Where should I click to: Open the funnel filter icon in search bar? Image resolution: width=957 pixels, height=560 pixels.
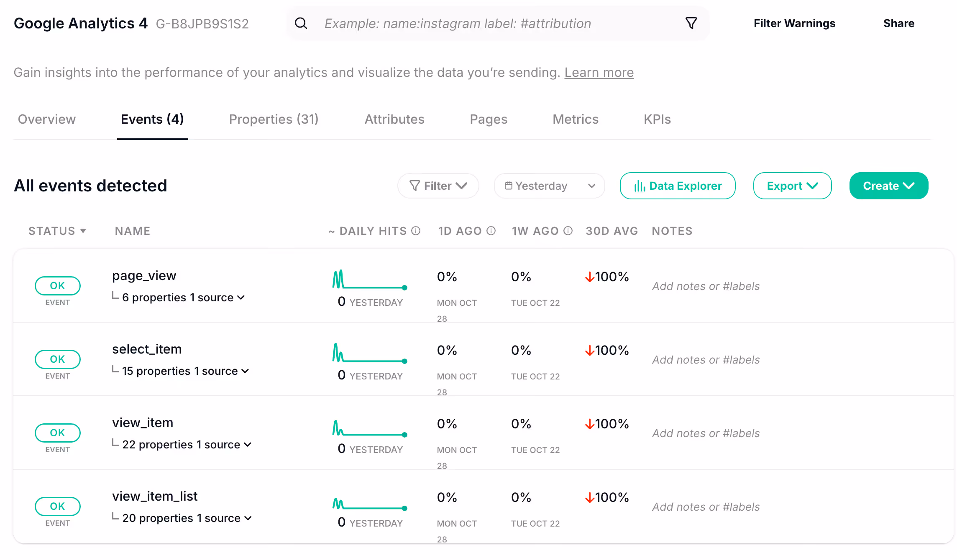tap(691, 23)
